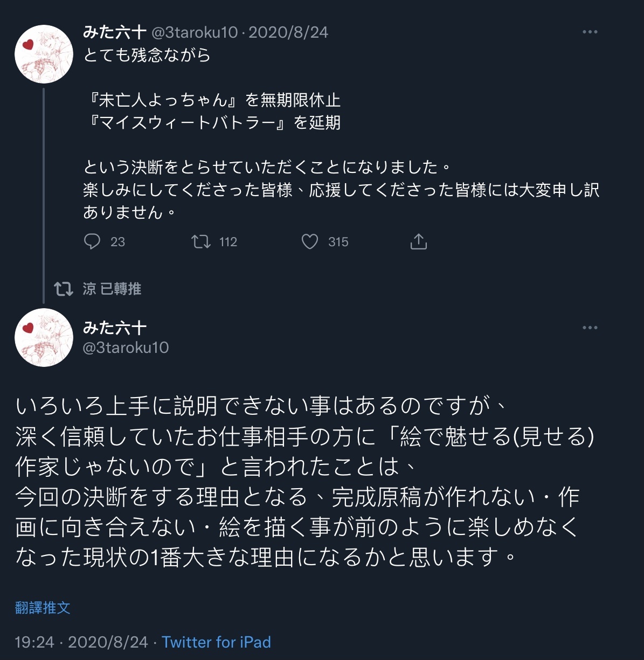Select the みた六十 name in the lower tweet
644x660 pixels.
[115, 327]
